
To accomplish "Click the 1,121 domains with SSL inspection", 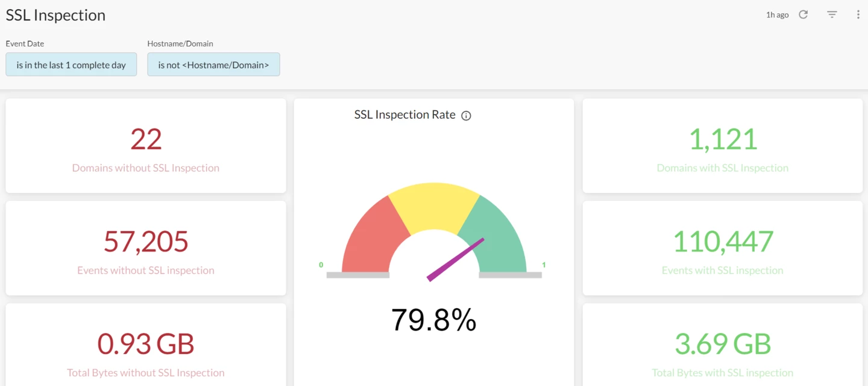I will (x=722, y=139).
